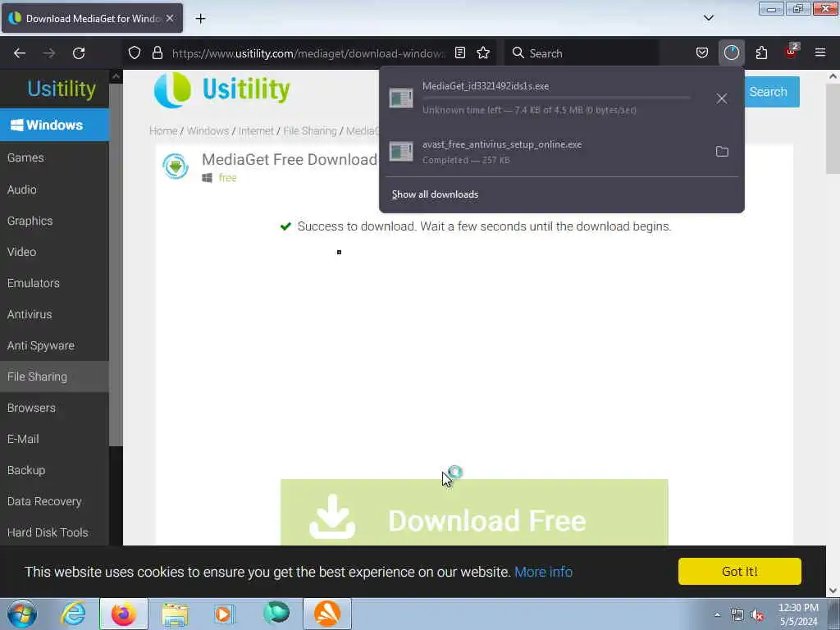Image resolution: width=840 pixels, height=630 pixels.
Task: Open the list all tabs chevron
Action: click(708, 18)
